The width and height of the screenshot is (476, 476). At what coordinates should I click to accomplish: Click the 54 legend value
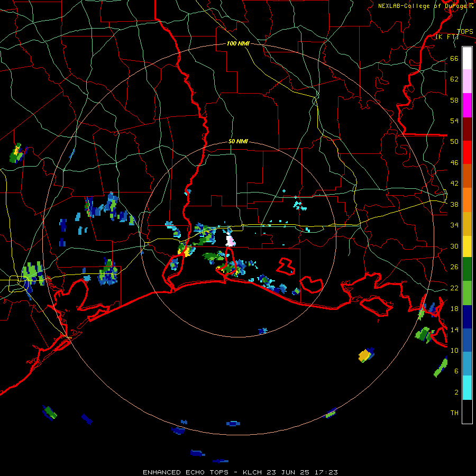tap(454, 121)
